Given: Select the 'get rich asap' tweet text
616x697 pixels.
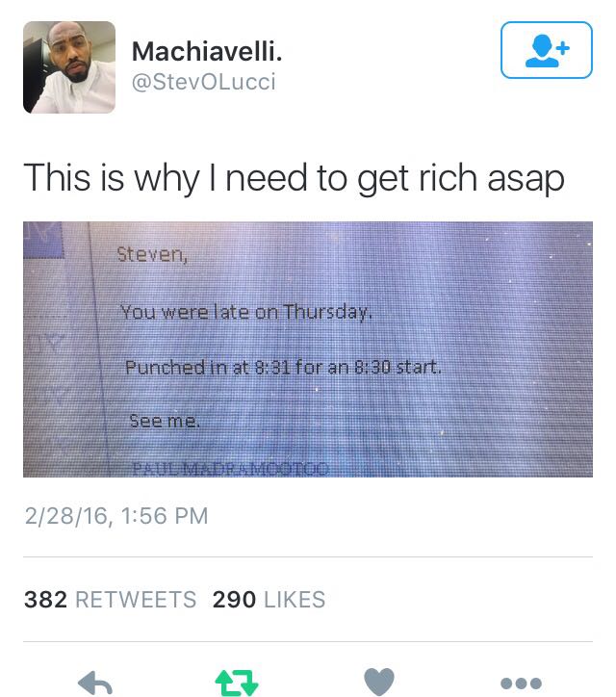Looking at the screenshot, I should [x=294, y=178].
